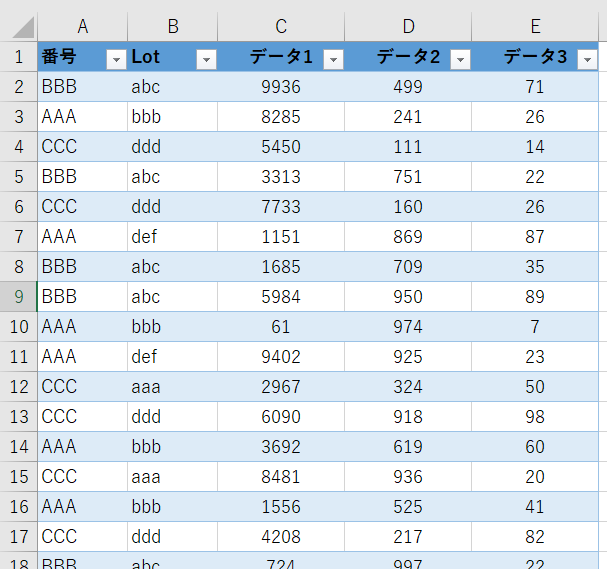
Task: Click cell with value 2967
Action: (x=281, y=387)
